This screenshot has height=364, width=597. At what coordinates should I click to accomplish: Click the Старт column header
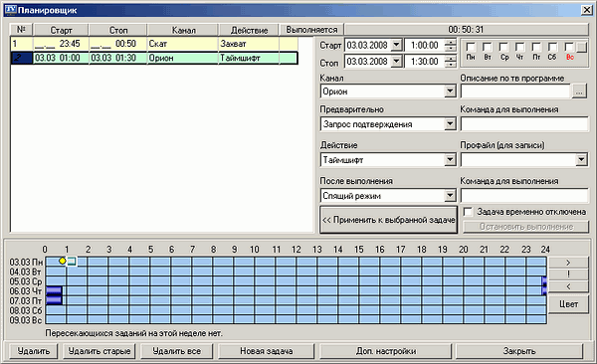point(61,30)
